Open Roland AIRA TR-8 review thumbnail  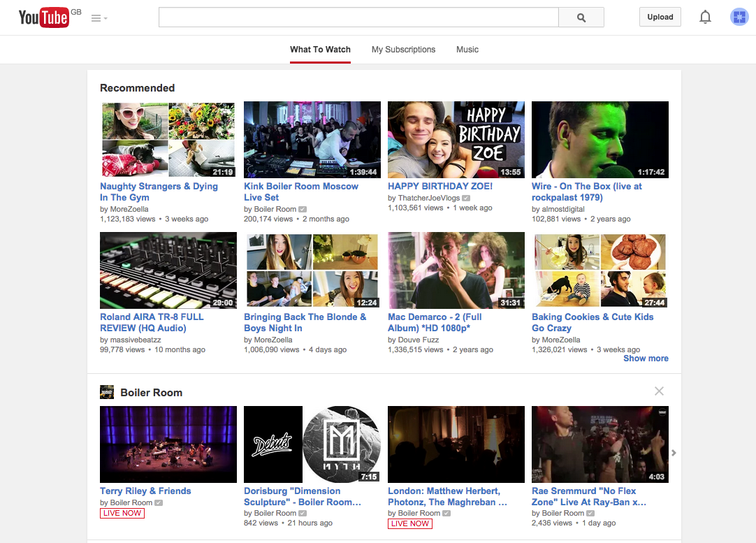168,270
